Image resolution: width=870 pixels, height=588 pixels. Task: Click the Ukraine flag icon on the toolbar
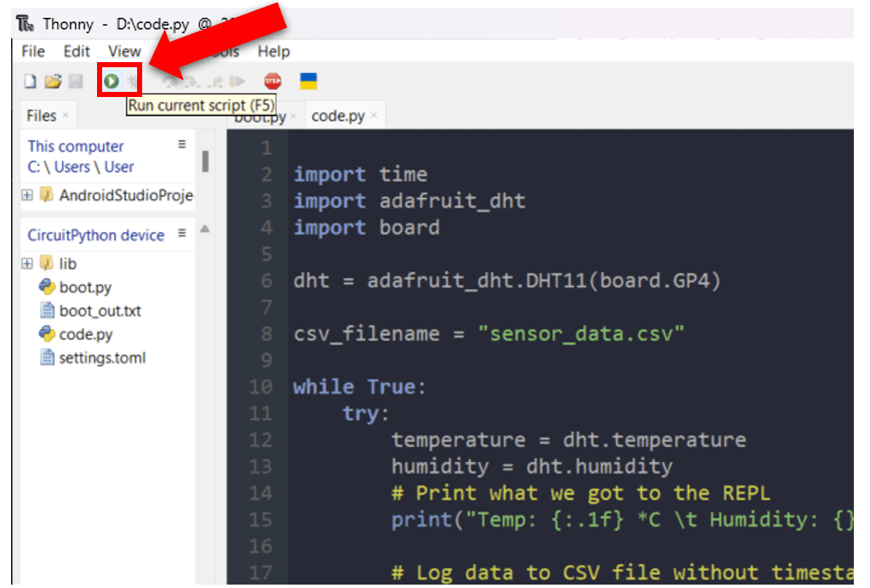[308, 79]
